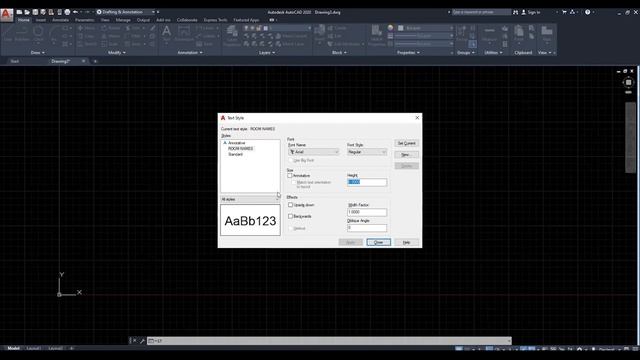This screenshot has width=640, height=360.
Task: Enable the Backwards checkbox
Action: (x=291, y=216)
